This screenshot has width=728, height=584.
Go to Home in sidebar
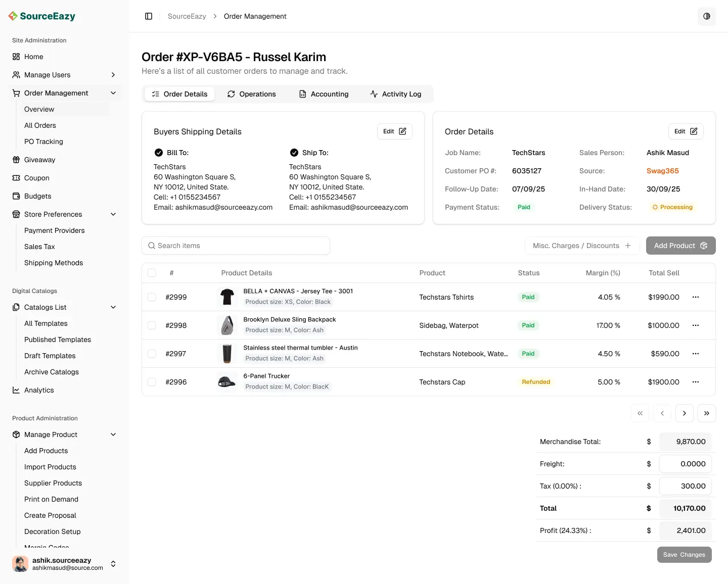(65, 57)
